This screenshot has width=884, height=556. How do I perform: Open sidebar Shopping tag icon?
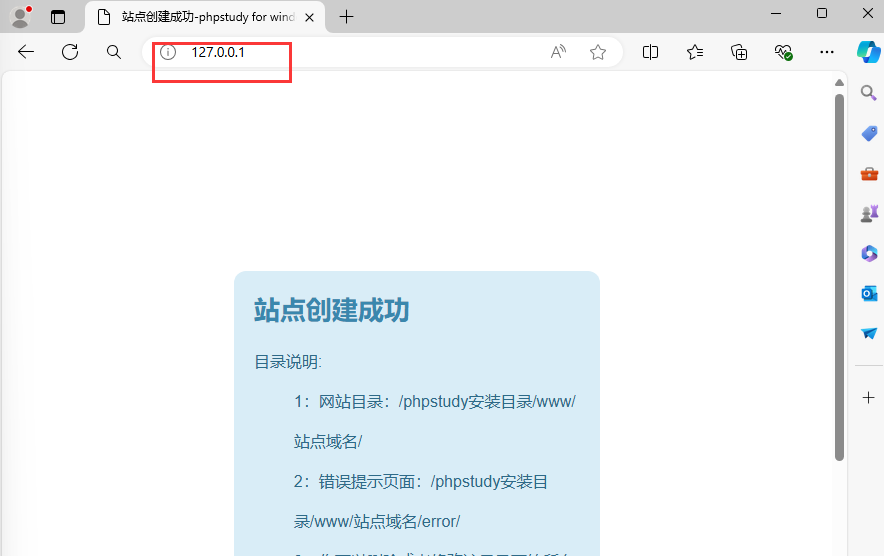pos(869,133)
